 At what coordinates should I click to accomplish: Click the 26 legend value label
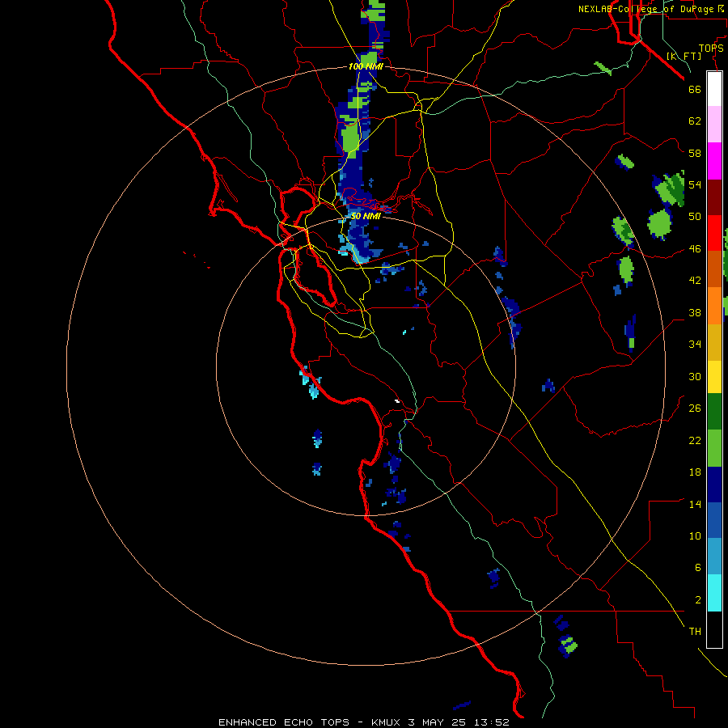695,408
